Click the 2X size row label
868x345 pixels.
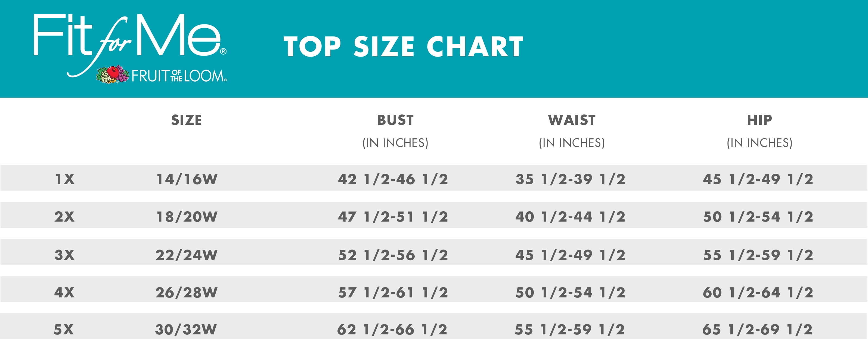tap(64, 216)
